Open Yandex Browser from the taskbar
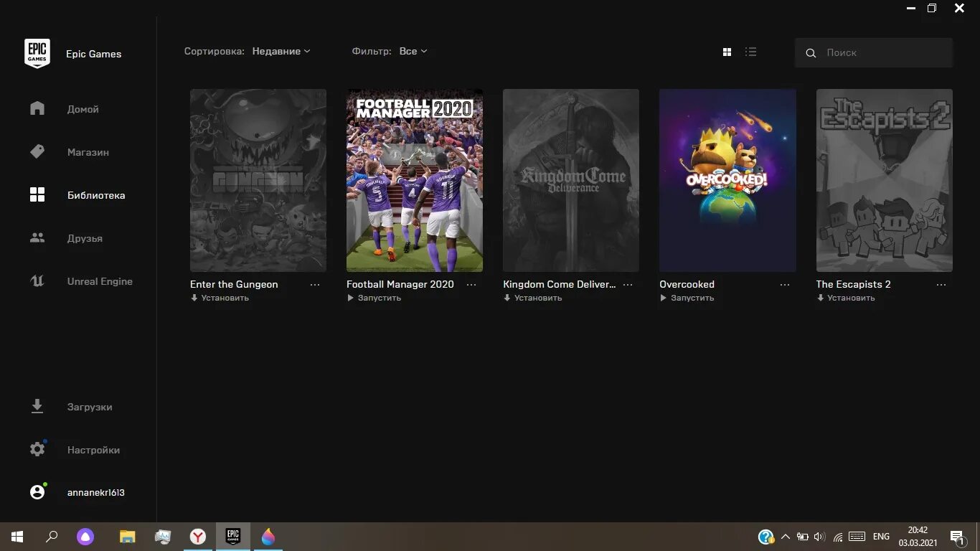This screenshot has width=980, height=551. pos(198,537)
